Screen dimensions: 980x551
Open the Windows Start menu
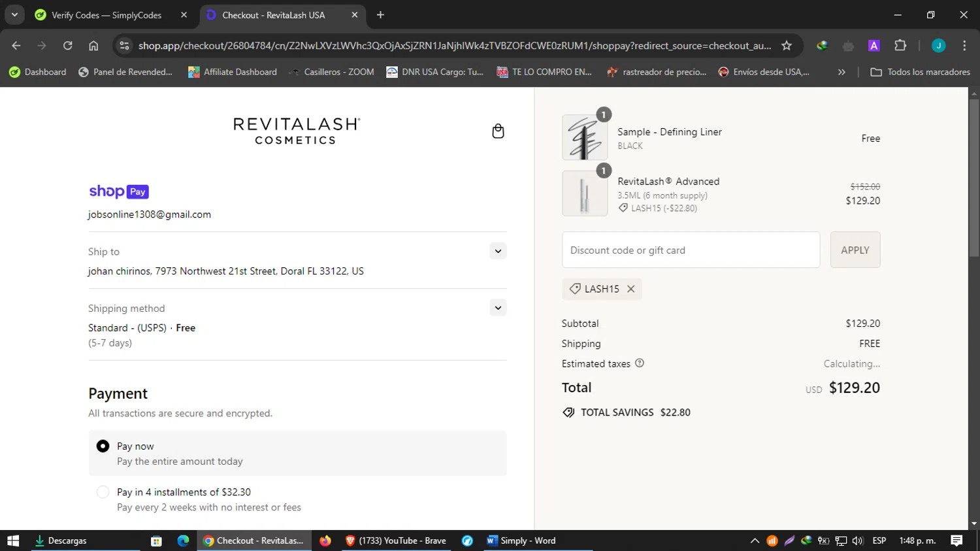point(13,541)
